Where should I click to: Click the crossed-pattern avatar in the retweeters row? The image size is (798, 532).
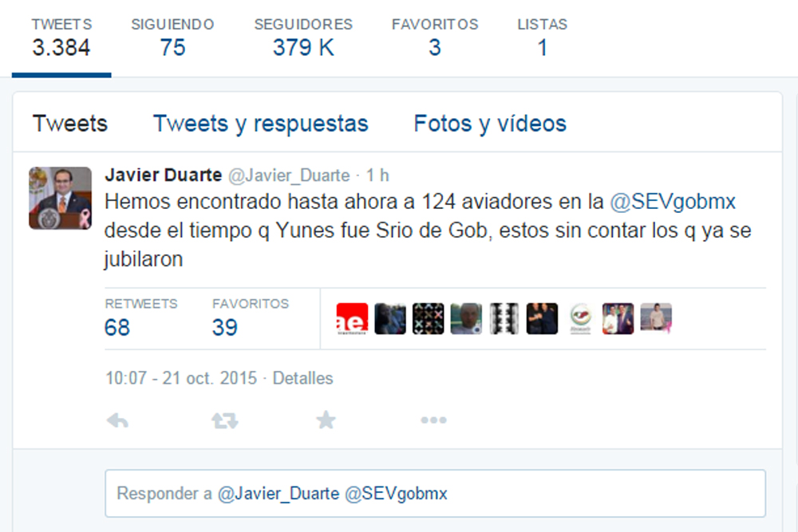click(428, 319)
